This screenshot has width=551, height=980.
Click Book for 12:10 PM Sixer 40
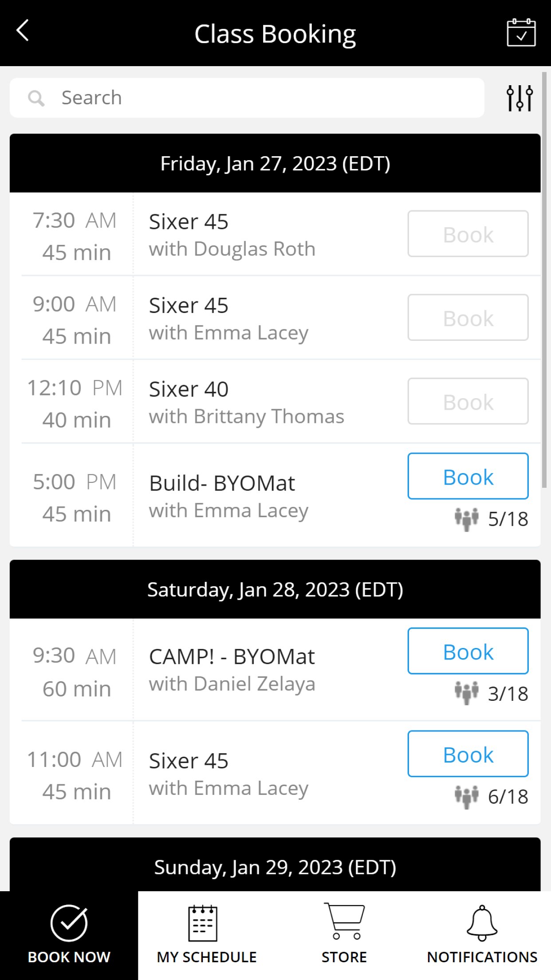tap(468, 401)
